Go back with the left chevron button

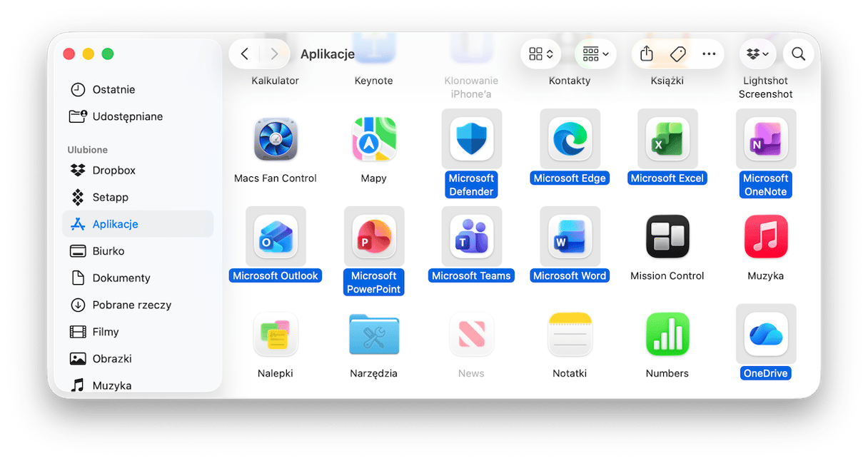tap(245, 54)
